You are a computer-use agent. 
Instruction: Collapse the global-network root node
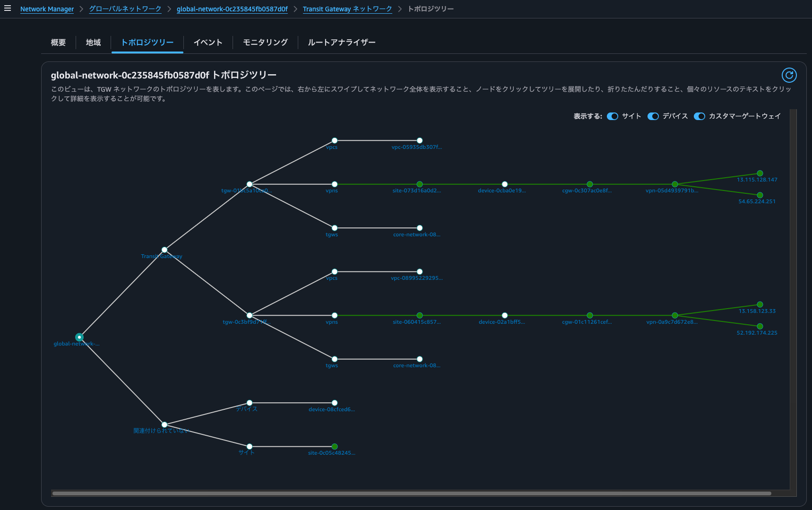click(79, 337)
